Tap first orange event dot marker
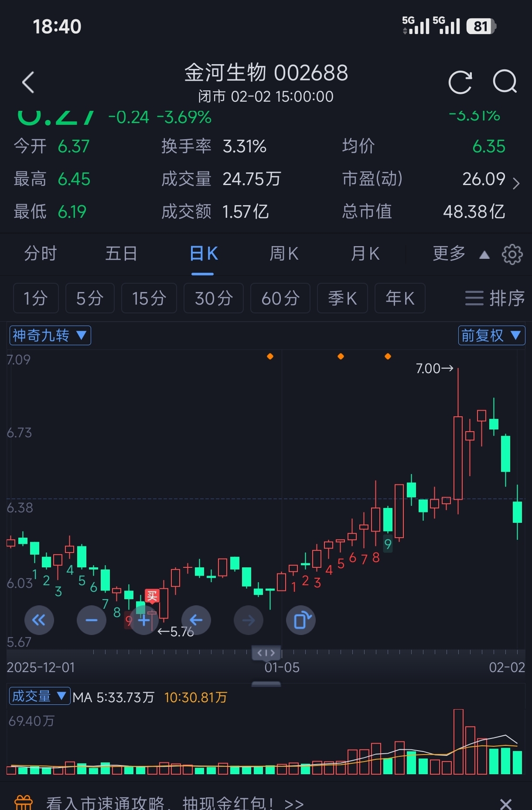 [x=270, y=357]
